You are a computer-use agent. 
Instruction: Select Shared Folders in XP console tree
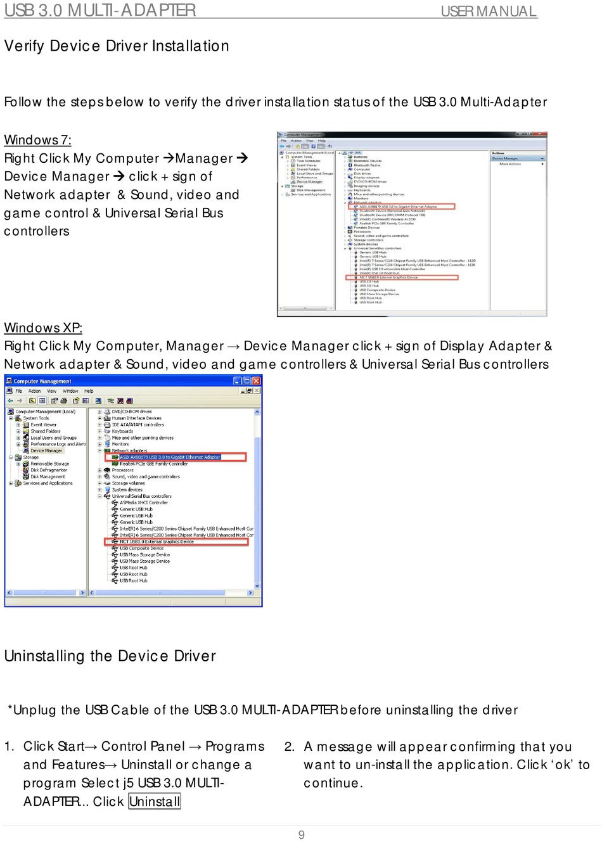[46, 431]
